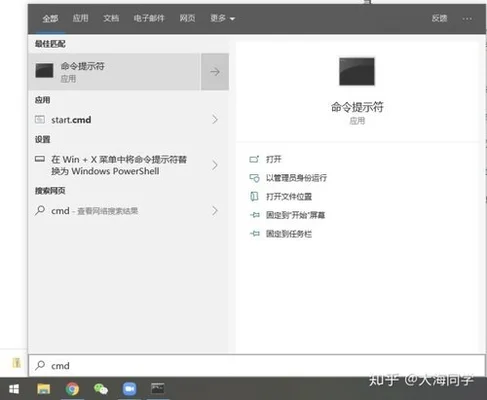This screenshot has width=487, height=400.
Task: Click the 反馈 feedback button
Action: click(439, 18)
